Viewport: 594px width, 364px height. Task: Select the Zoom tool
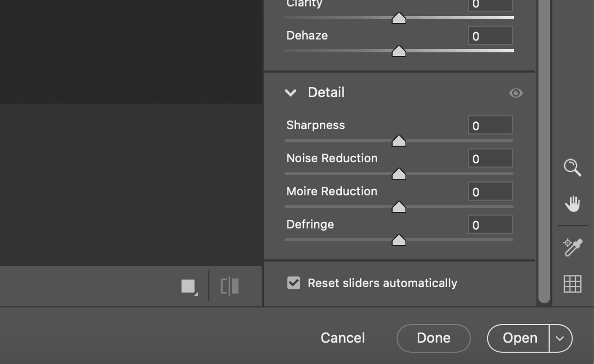point(572,168)
